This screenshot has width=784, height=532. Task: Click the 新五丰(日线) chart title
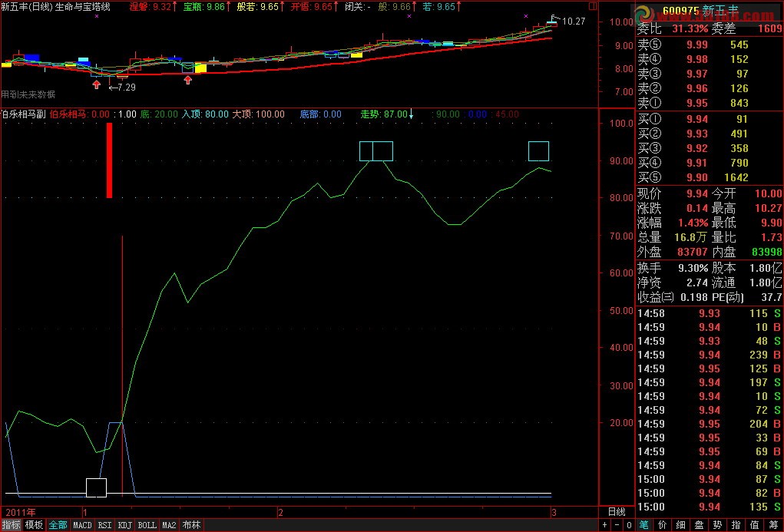tap(27, 7)
